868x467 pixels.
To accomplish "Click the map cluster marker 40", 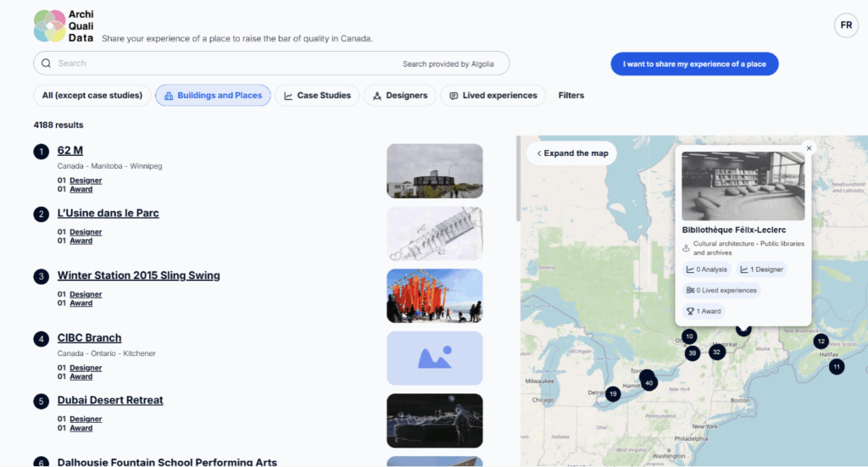I will click(x=648, y=382).
